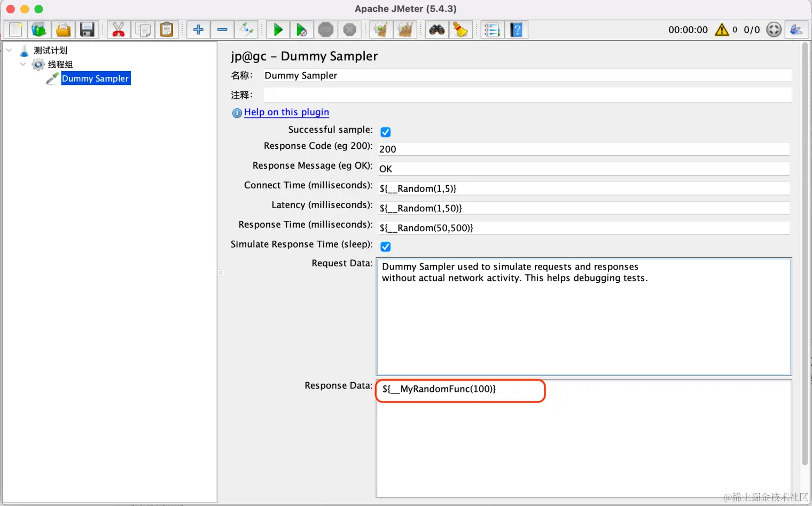Clear all results with the broom icon
This screenshot has width=812, height=506.
click(460, 29)
